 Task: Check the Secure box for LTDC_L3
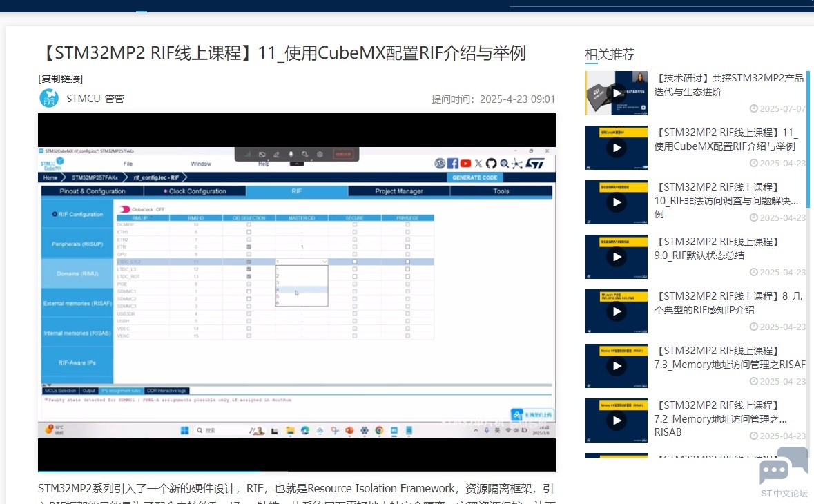click(355, 269)
